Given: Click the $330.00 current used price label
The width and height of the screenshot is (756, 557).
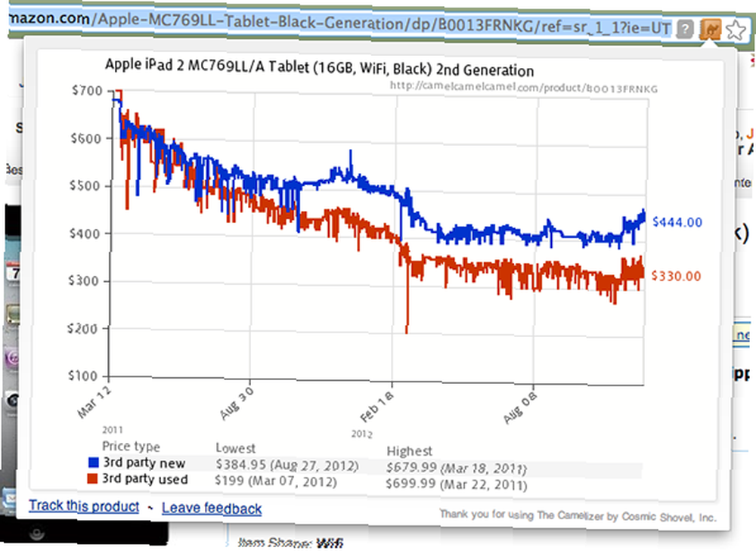Looking at the screenshot, I should tap(676, 276).
